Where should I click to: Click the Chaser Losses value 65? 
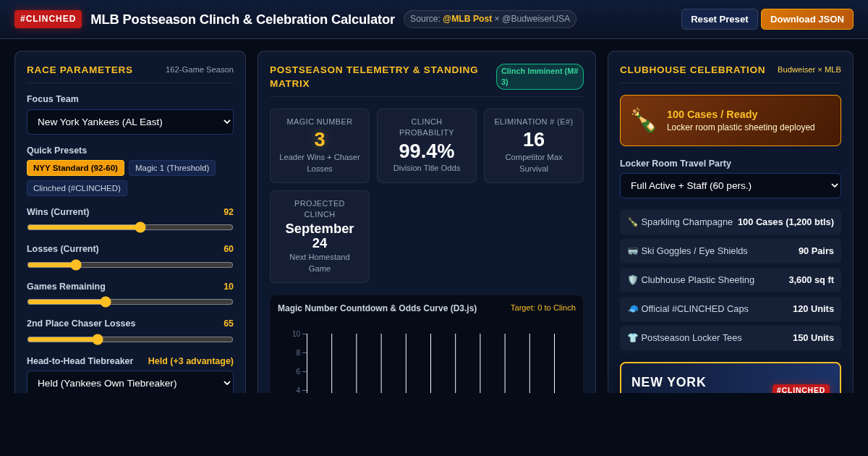click(x=229, y=324)
